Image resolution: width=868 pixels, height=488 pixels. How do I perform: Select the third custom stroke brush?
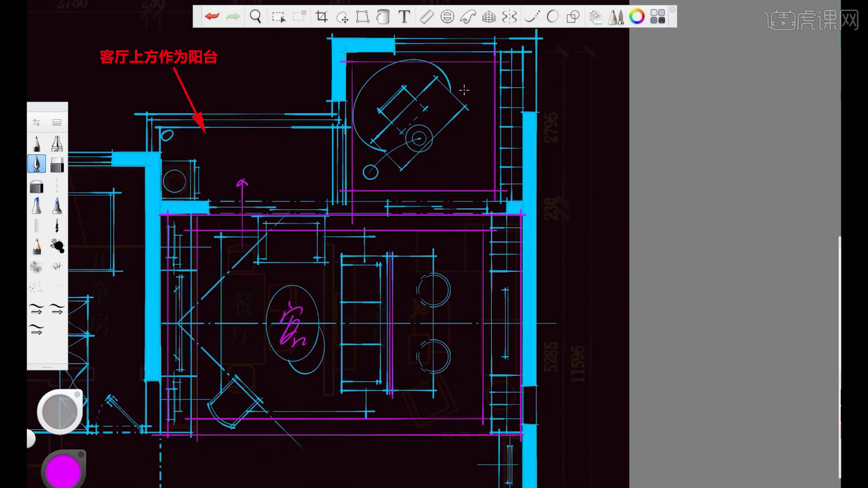pyautogui.click(x=37, y=329)
